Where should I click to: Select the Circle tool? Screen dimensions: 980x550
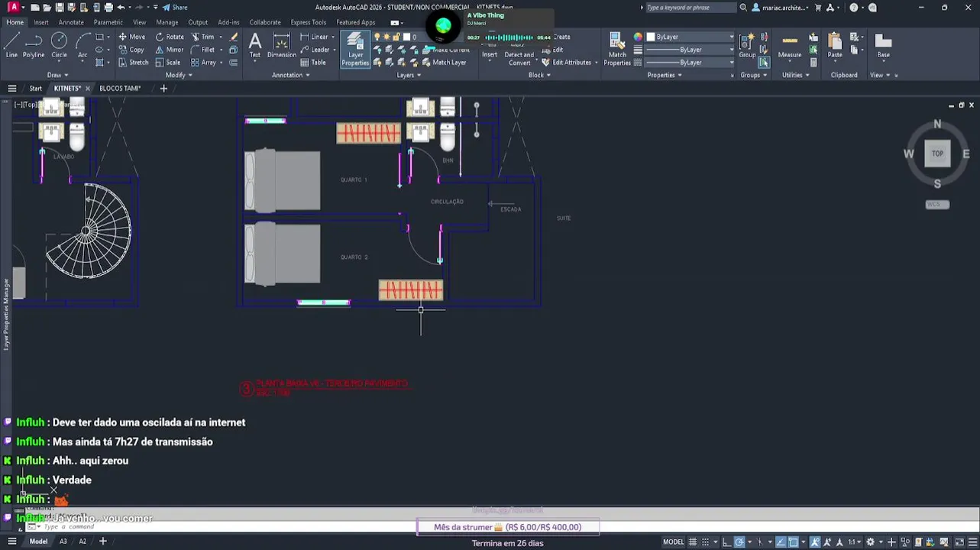click(x=59, y=45)
